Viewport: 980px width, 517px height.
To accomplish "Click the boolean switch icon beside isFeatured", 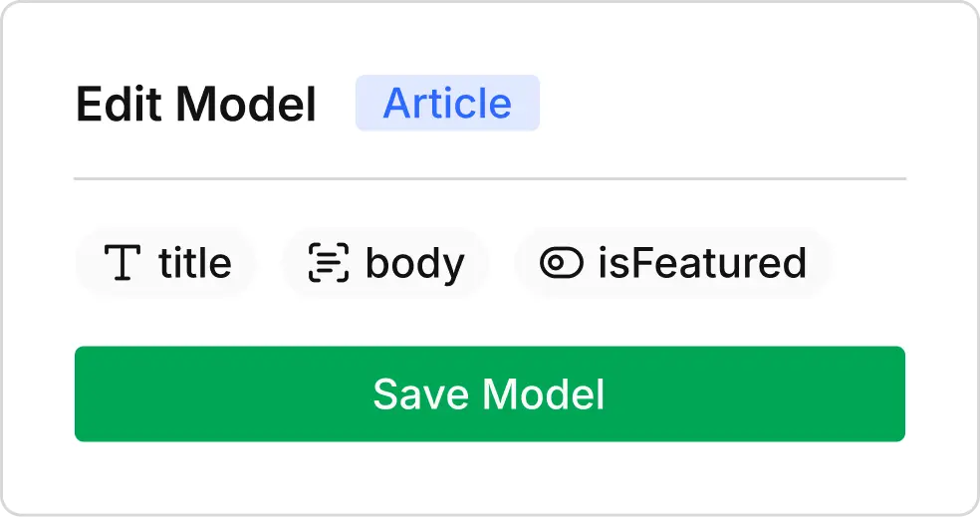I will pos(561,263).
